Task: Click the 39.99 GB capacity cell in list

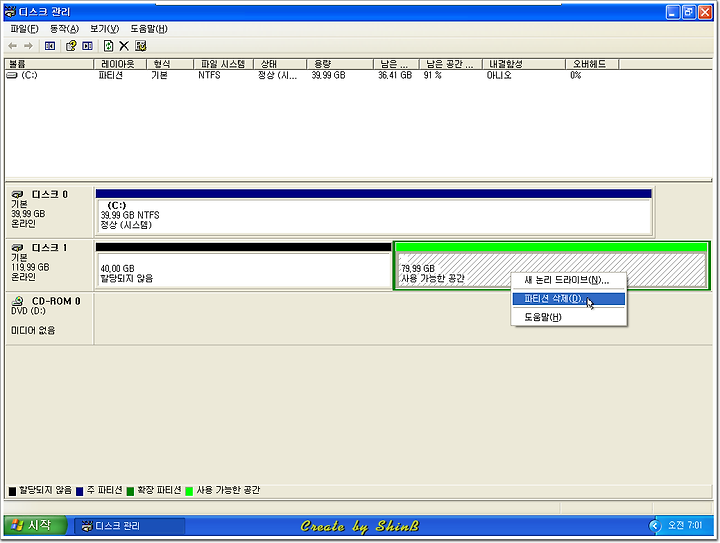Action: (328, 75)
